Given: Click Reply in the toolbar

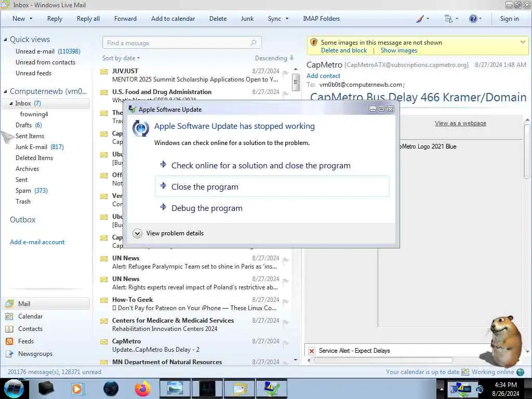Looking at the screenshot, I should (x=55, y=19).
